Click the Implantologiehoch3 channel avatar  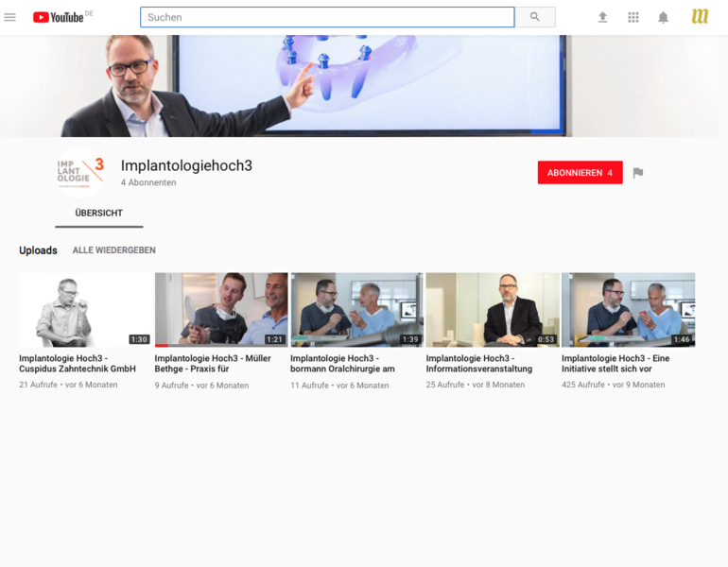coord(80,172)
